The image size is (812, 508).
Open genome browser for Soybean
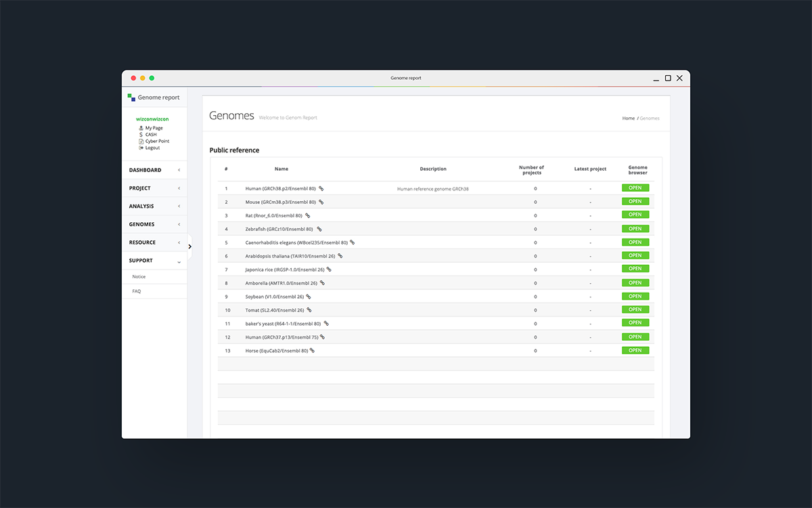coord(635,296)
